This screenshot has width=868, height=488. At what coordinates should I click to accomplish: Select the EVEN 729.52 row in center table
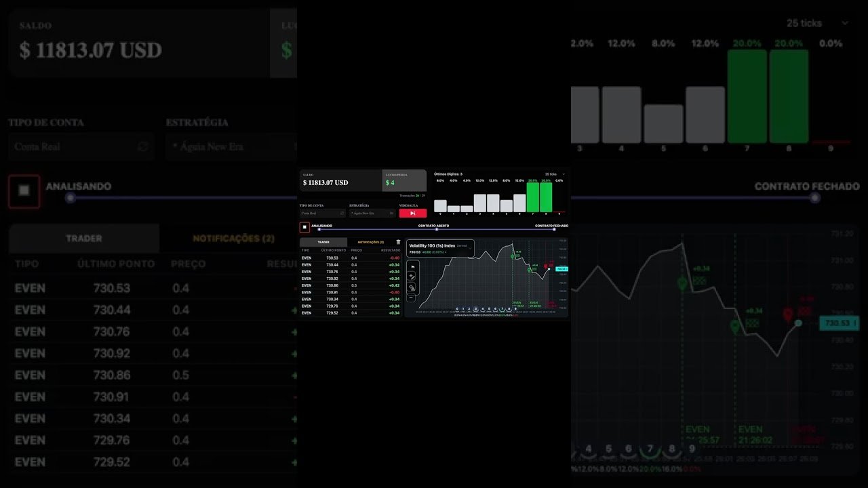point(351,313)
